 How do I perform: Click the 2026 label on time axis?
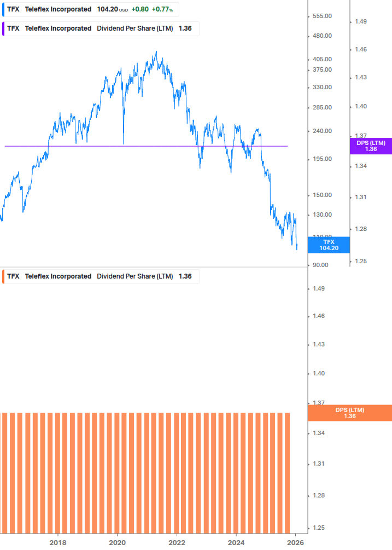coord(295,543)
